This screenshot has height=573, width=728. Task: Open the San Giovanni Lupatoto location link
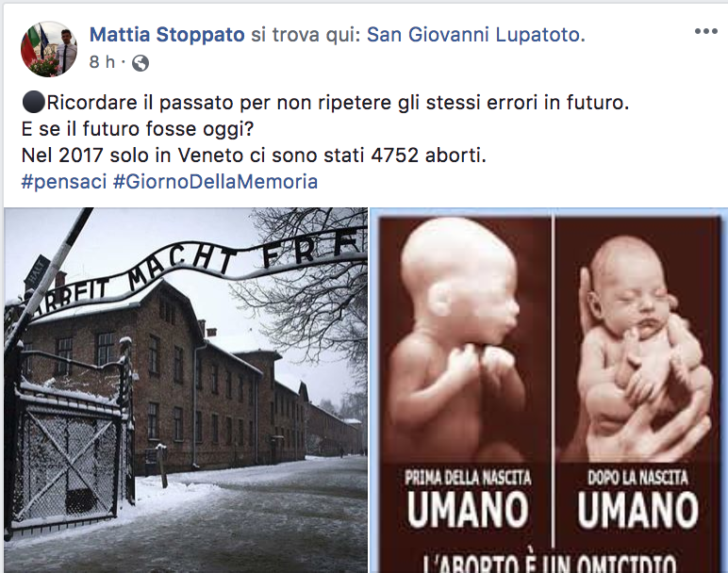pyautogui.click(x=476, y=35)
